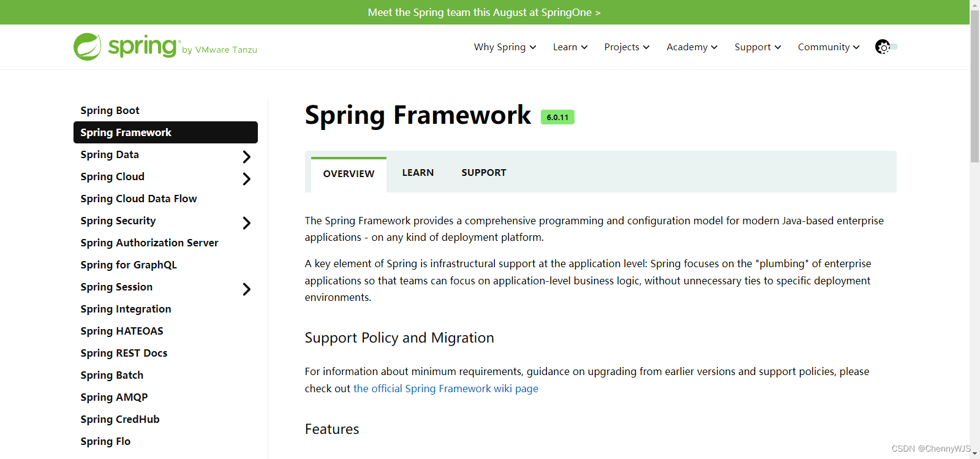Open Spring Authorization Server project
Image resolution: width=980 pixels, height=459 pixels.
point(149,243)
